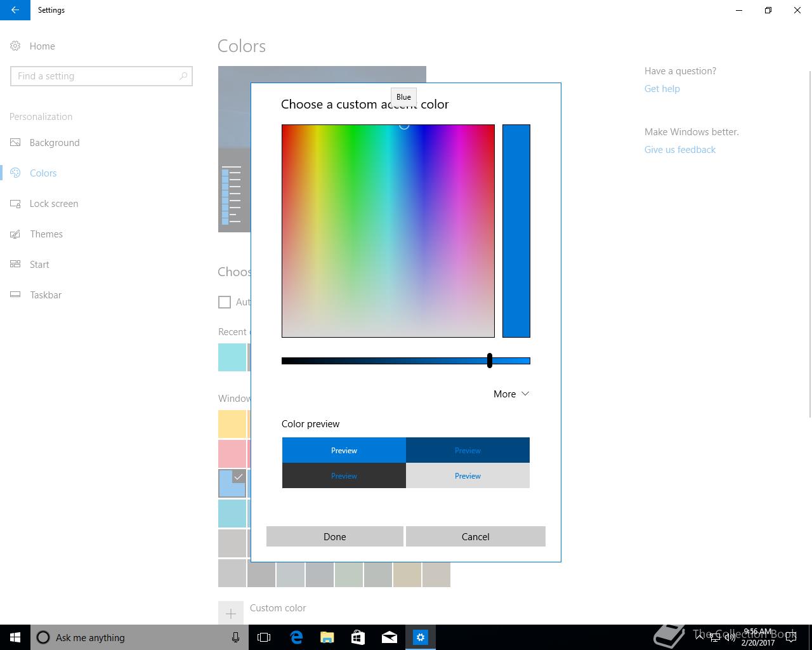Select the Lock screen icon

(15, 204)
